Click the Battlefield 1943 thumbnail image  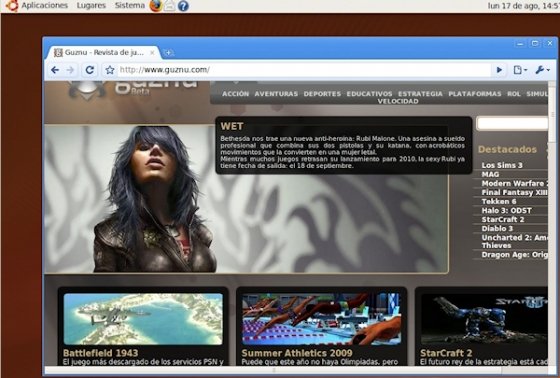pyautogui.click(x=143, y=319)
